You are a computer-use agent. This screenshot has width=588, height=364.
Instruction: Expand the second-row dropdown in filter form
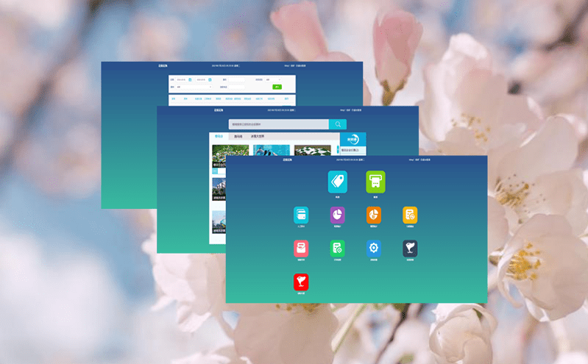point(193,87)
